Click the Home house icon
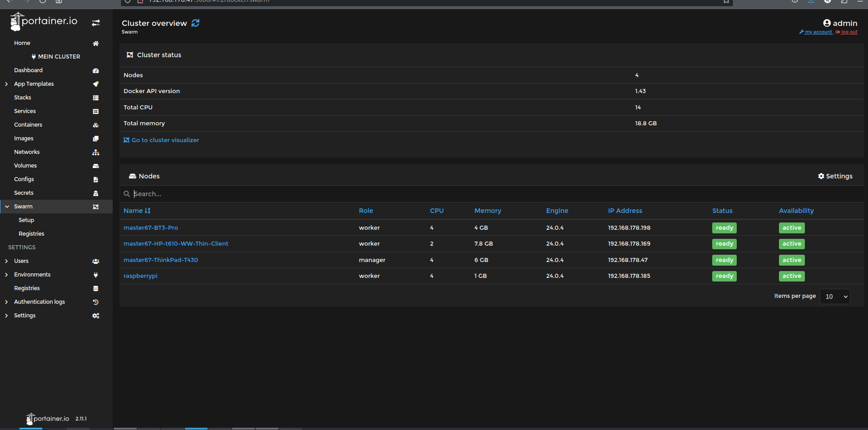Viewport: 868px width, 430px height. point(96,44)
